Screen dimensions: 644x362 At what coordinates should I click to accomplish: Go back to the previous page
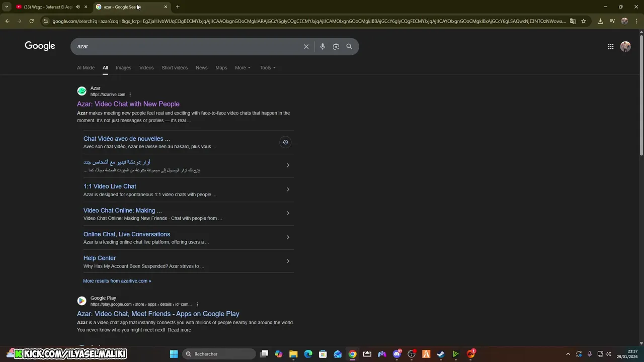pos(7,21)
